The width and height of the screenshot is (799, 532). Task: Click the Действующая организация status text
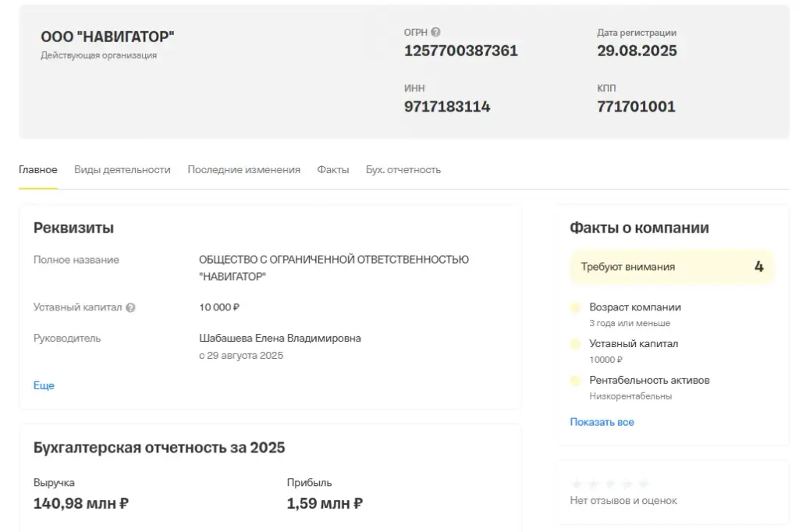[x=99, y=55]
